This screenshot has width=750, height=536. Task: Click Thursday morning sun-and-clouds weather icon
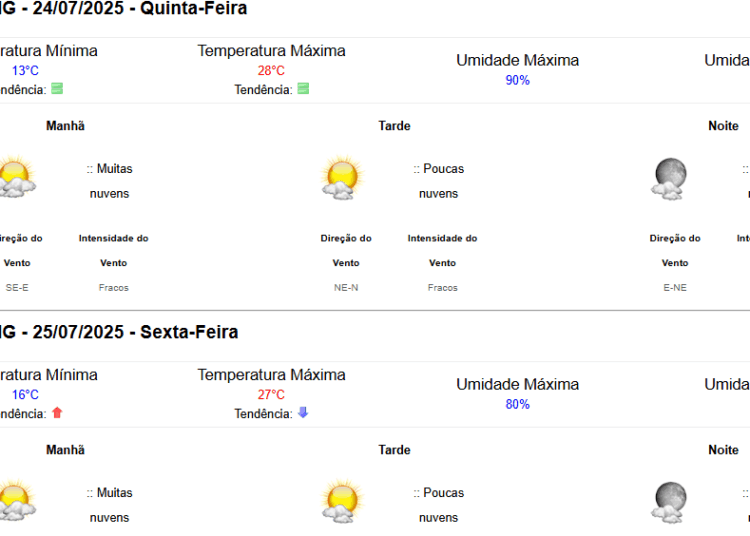click(16, 176)
